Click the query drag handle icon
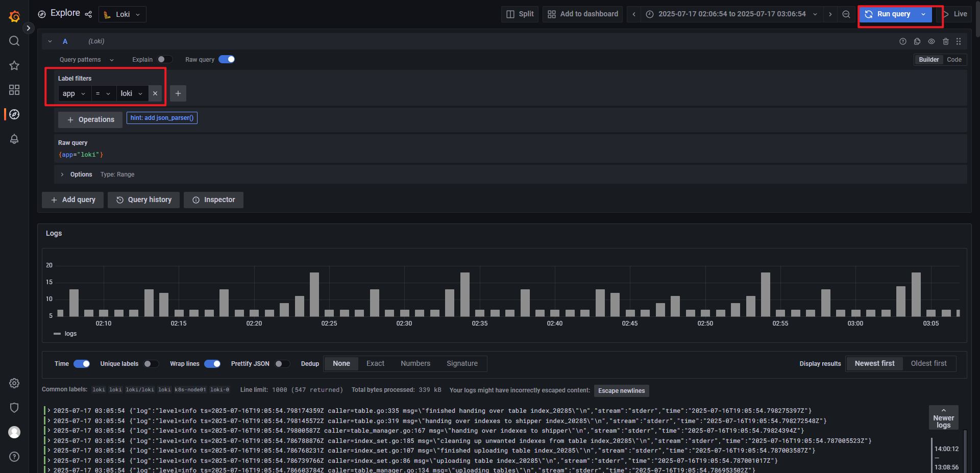Screen dimensions: 980x473 pos(959,41)
